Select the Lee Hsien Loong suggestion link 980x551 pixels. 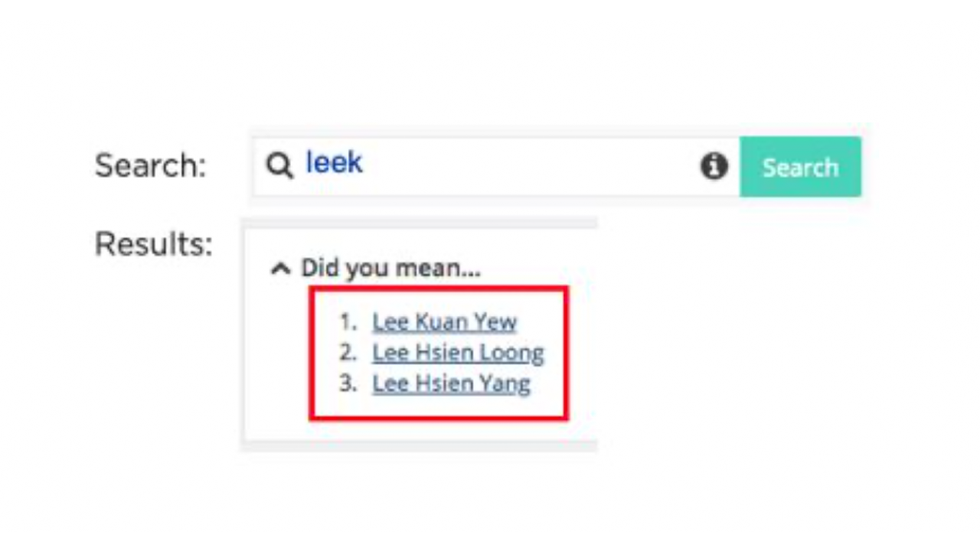(x=458, y=353)
